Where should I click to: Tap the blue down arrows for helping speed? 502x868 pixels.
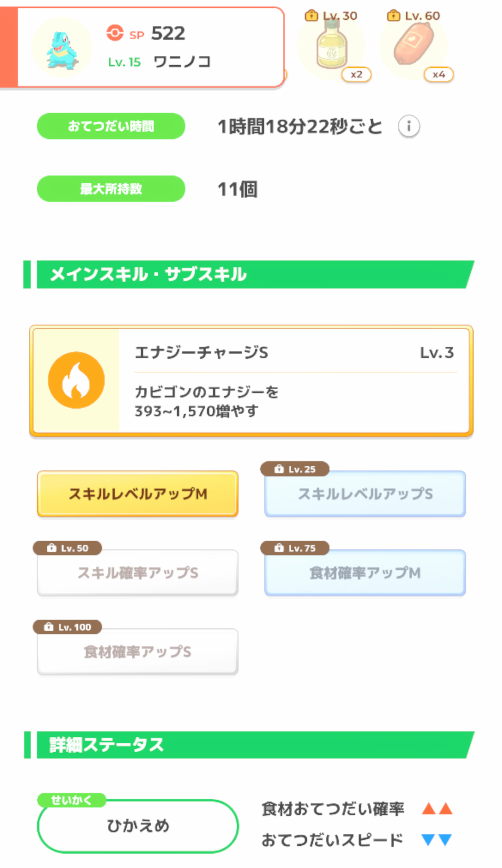(x=437, y=840)
